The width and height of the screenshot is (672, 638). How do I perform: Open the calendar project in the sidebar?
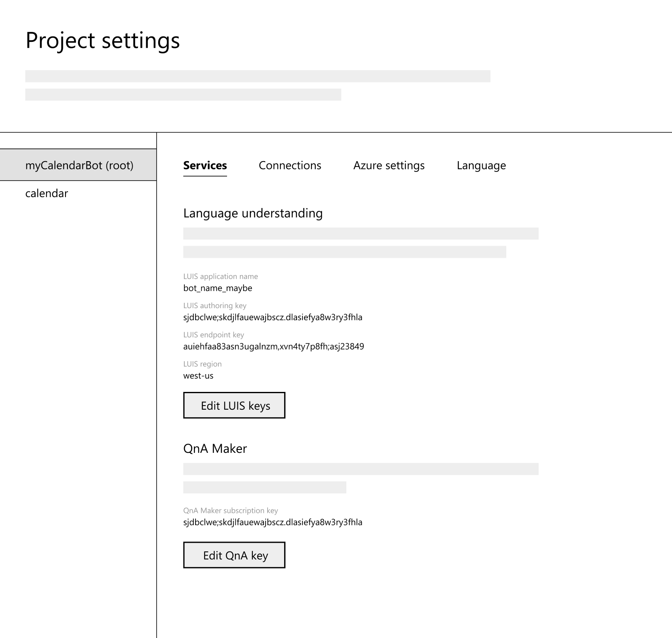pos(47,193)
